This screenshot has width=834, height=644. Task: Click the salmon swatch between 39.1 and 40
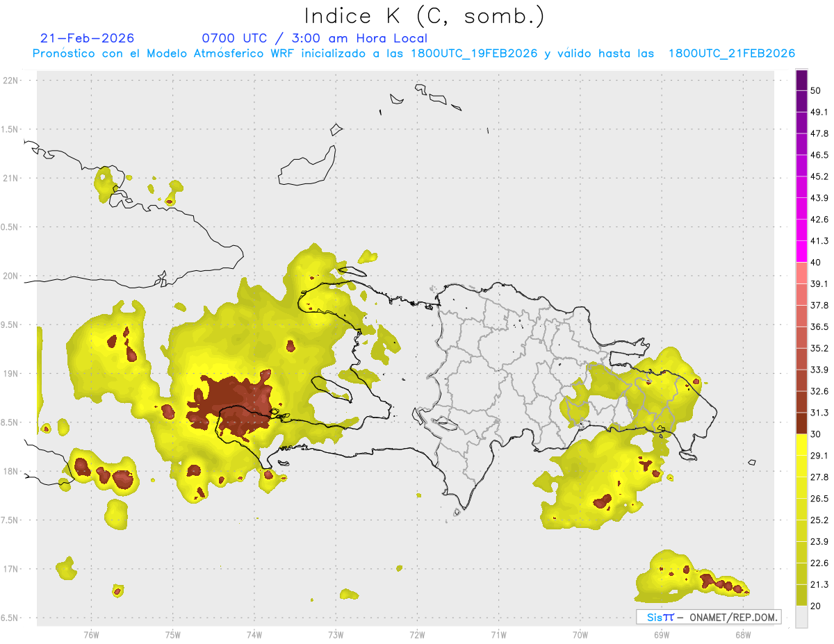(x=801, y=273)
